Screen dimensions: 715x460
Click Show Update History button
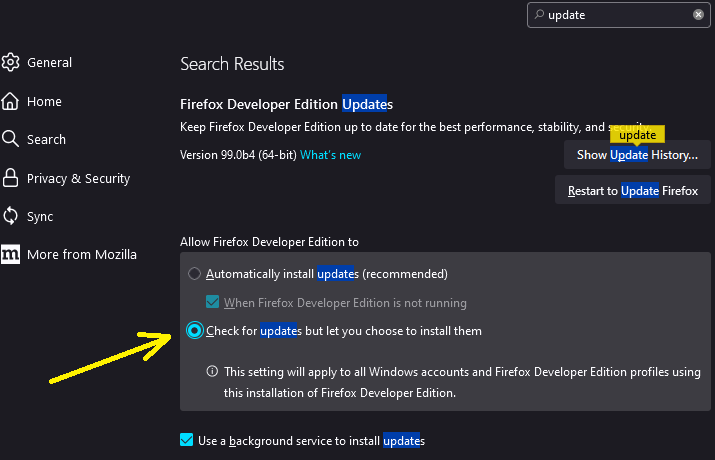click(637, 155)
